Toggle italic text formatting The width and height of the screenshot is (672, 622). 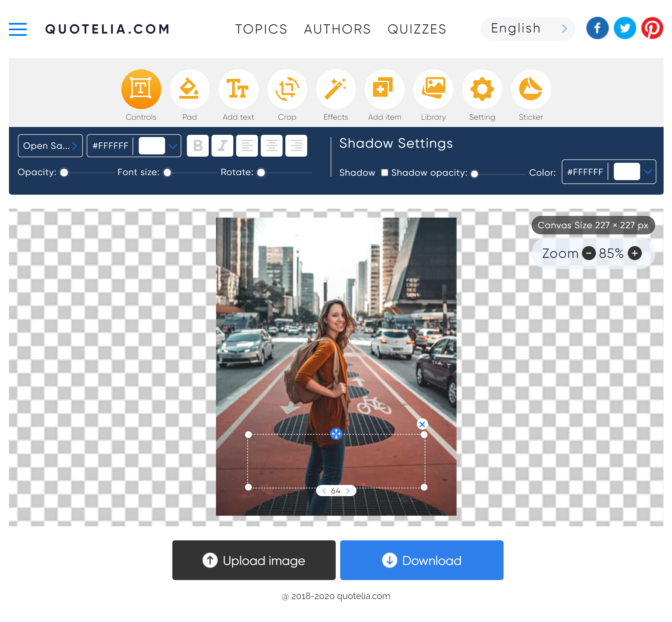point(222,146)
